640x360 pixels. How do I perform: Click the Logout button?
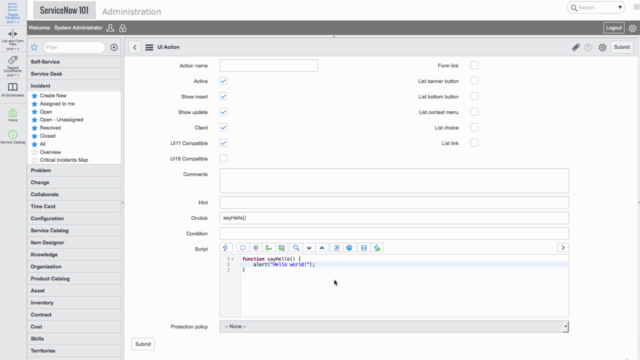click(613, 28)
